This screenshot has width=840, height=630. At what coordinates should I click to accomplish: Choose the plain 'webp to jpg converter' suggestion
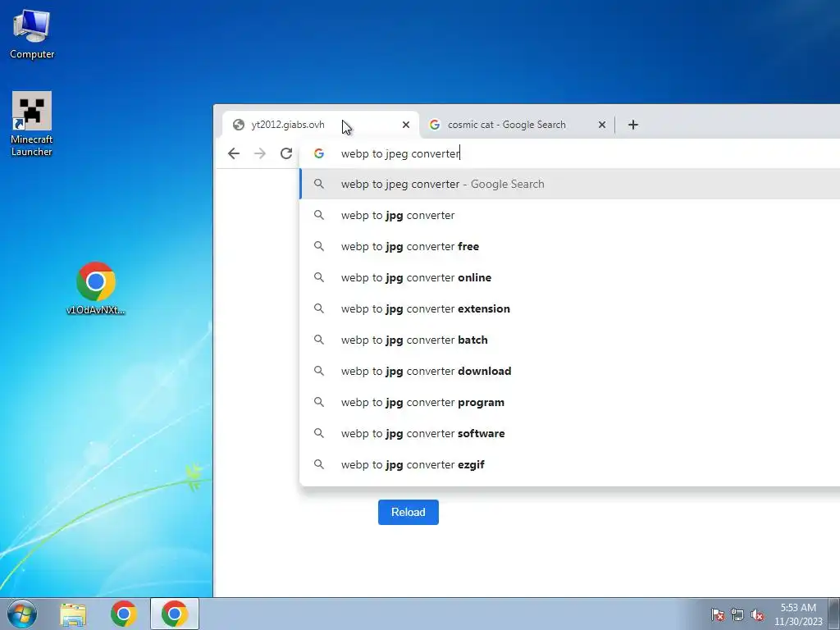point(569,216)
